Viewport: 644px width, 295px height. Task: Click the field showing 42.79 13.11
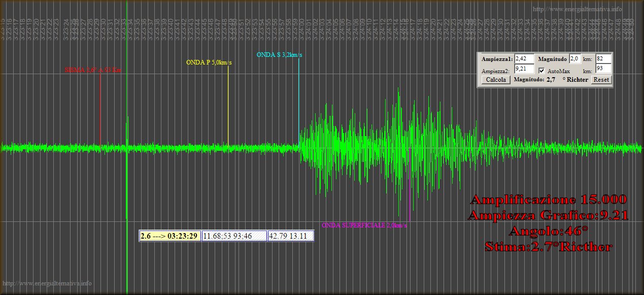coord(291,236)
